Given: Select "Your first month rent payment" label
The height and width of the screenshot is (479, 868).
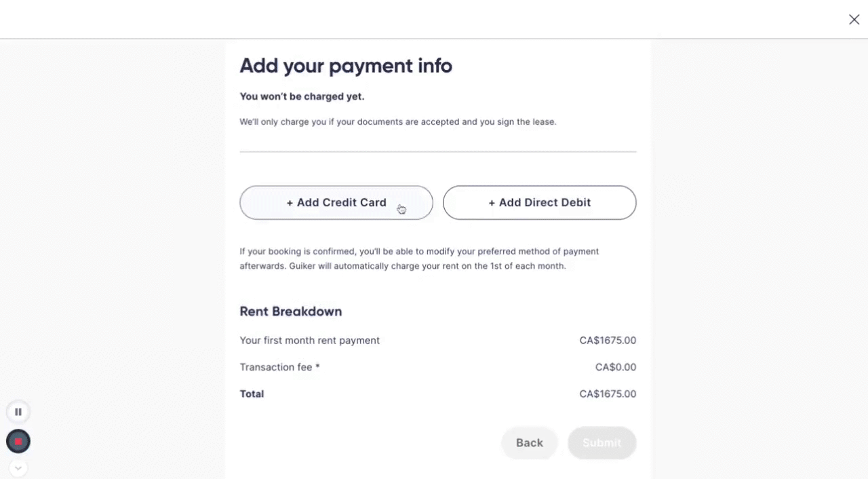Looking at the screenshot, I should [x=309, y=341].
